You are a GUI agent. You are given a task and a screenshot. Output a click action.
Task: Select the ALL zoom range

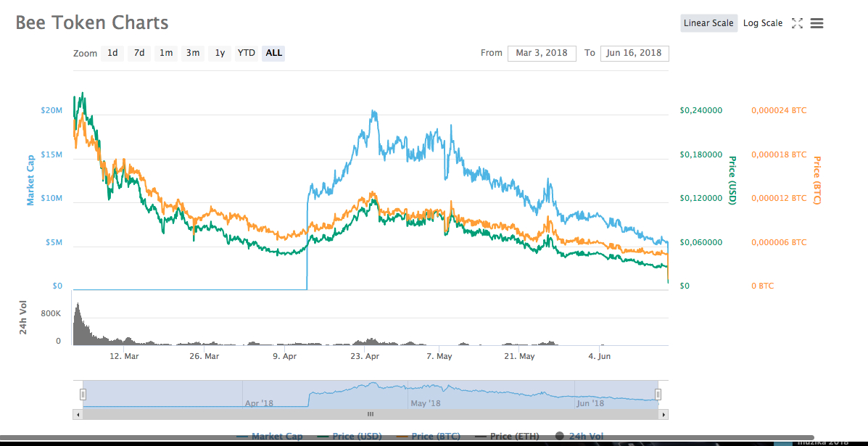point(273,53)
